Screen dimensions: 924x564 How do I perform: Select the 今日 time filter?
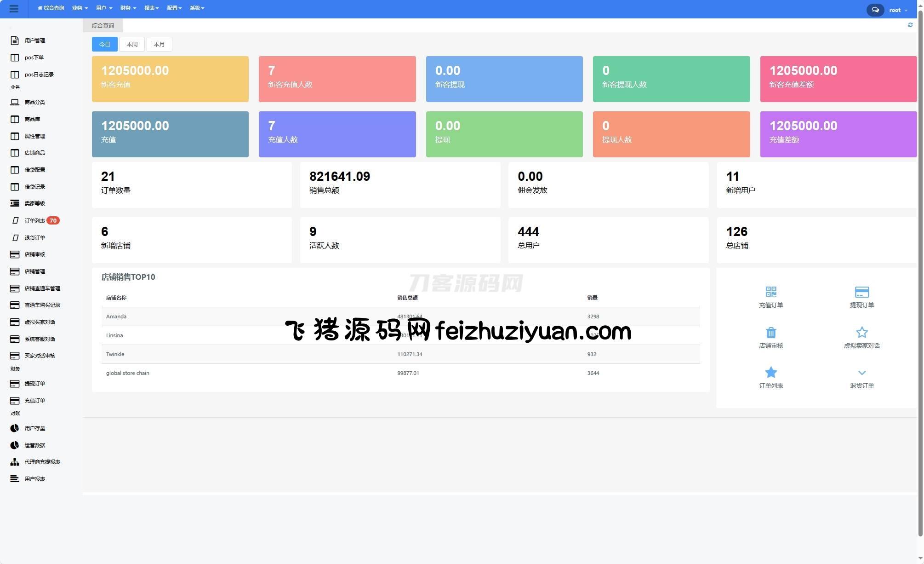tap(104, 44)
